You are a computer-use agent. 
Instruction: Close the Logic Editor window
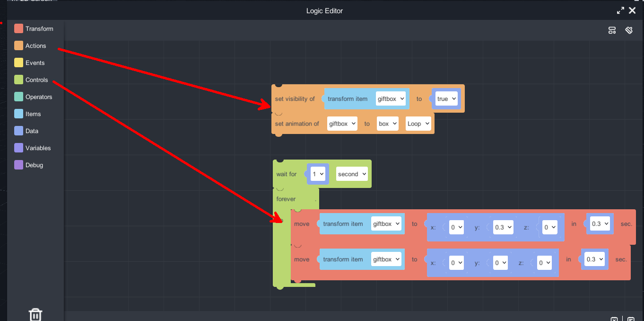coord(632,10)
